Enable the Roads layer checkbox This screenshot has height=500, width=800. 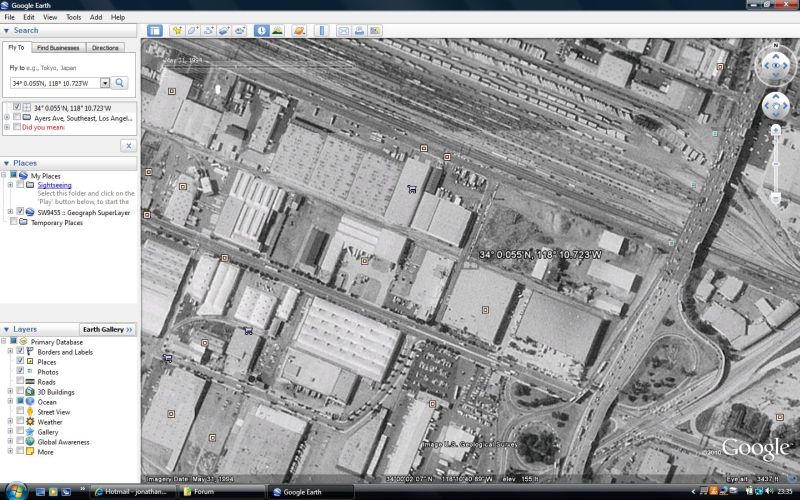[x=20, y=382]
